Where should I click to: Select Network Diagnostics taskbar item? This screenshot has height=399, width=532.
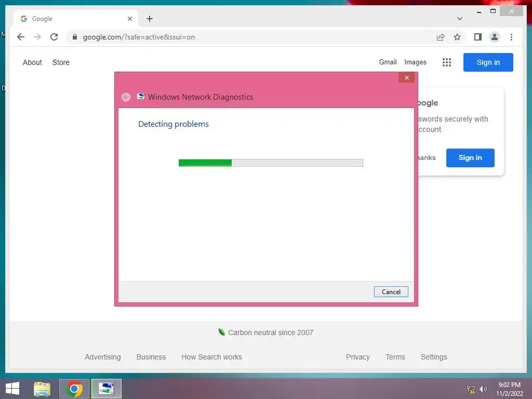106,389
